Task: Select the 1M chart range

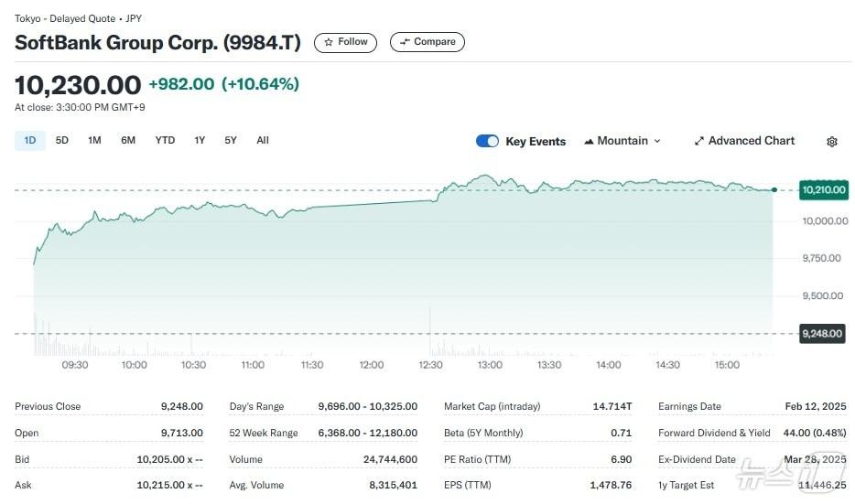Action: point(94,140)
